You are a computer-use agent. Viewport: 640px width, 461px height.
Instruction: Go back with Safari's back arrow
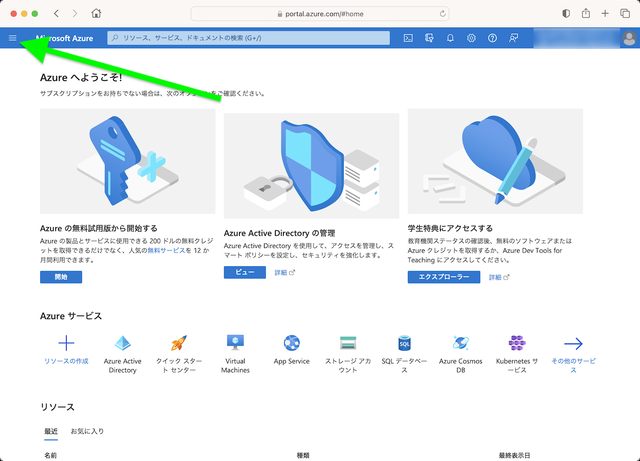[x=56, y=13]
